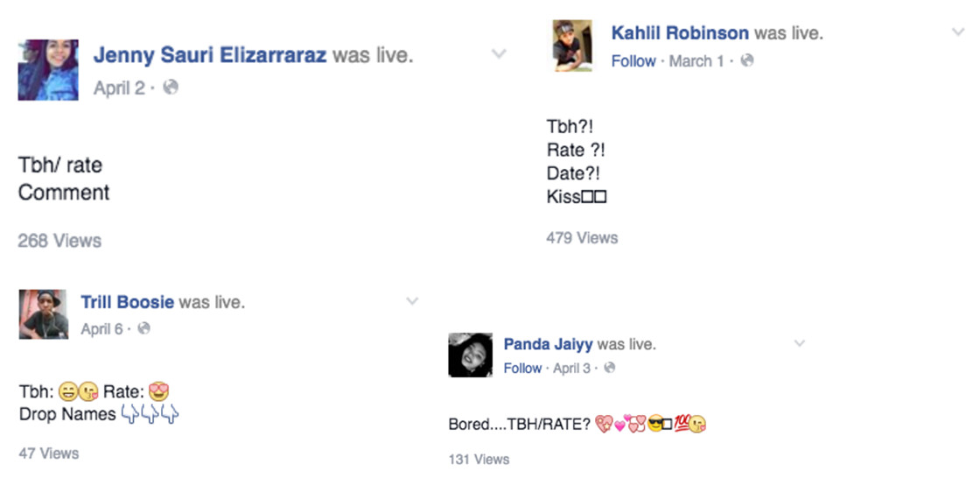This screenshot has height=485, width=980.
Task: Expand the options menu on Panda Jaiyy's post
Action: 799,344
